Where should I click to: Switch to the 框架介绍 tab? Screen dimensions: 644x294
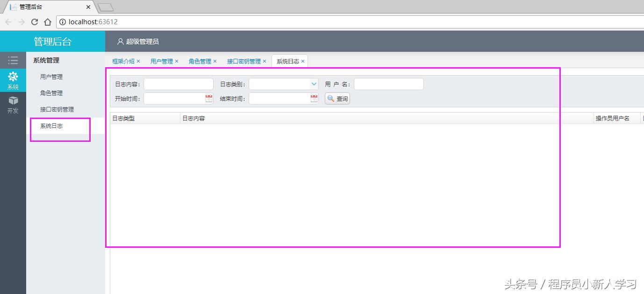pos(123,61)
